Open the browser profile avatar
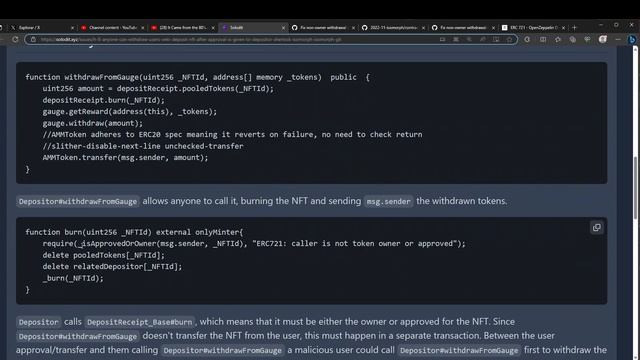The width and height of the screenshot is (640, 360). click(602, 39)
